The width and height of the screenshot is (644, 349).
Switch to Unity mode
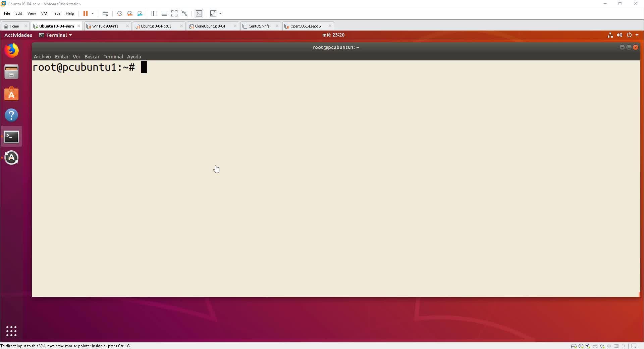tap(184, 13)
